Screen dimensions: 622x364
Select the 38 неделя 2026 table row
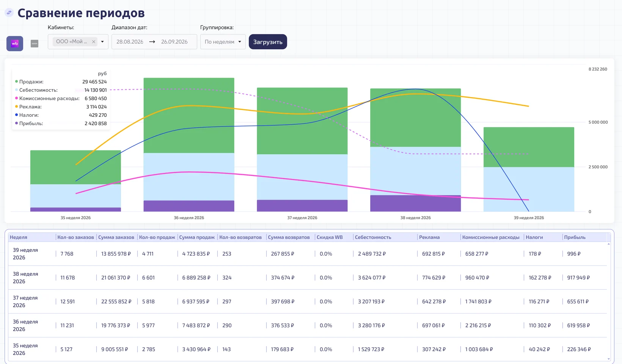click(x=308, y=278)
